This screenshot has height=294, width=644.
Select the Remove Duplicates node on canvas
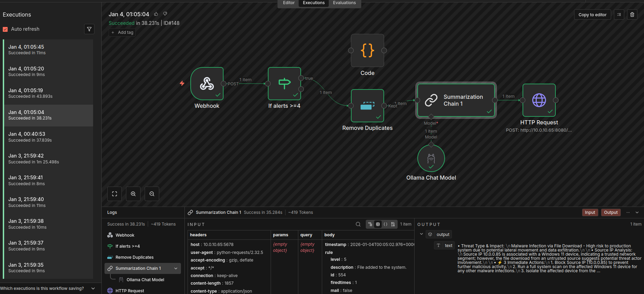368,106
